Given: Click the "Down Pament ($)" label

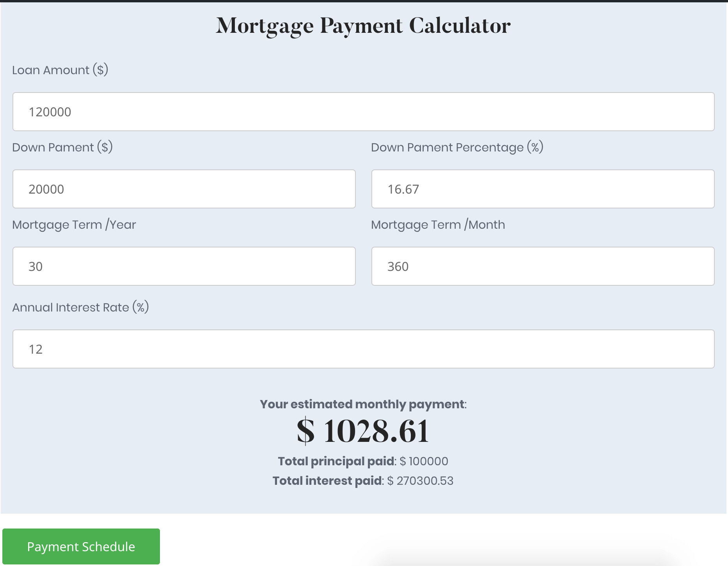Looking at the screenshot, I should pyautogui.click(x=62, y=147).
